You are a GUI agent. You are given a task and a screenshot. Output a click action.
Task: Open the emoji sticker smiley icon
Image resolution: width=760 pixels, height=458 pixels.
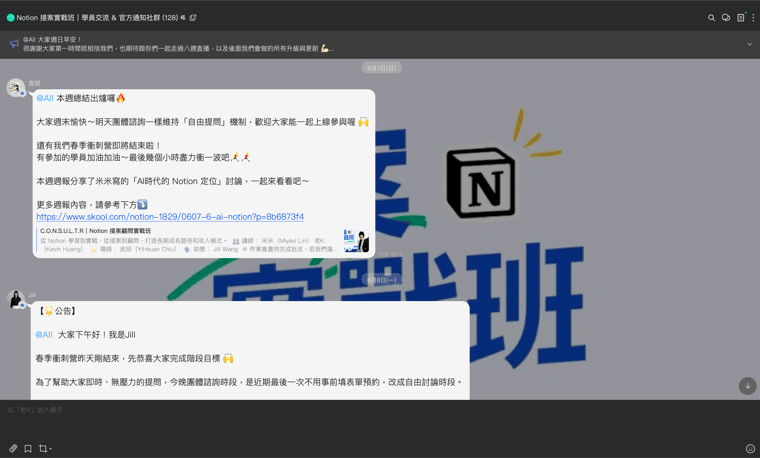[750, 448]
